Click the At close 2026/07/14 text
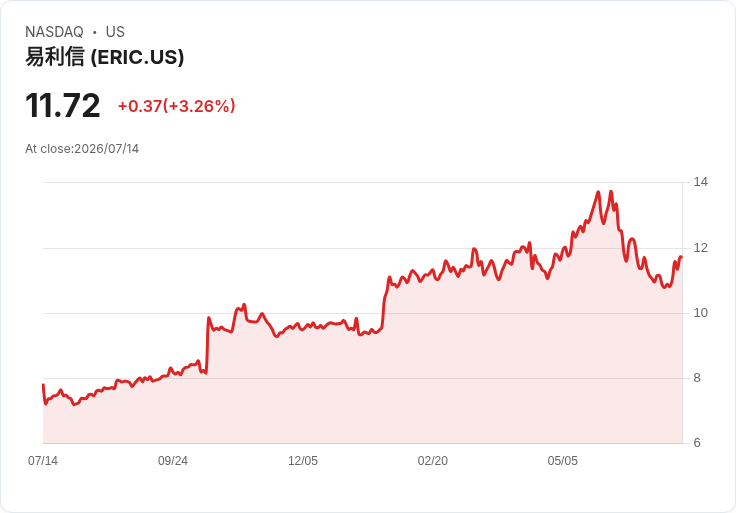Screen dimensions: 736x513 coord(82,149)
